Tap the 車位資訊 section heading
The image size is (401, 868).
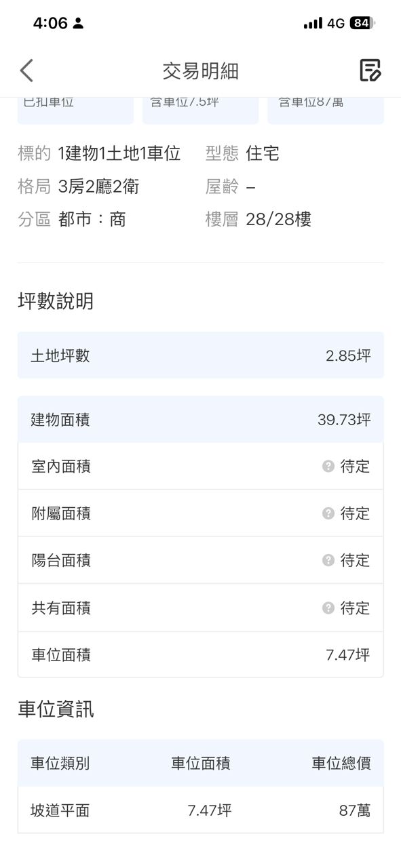[x=56, y=709]
